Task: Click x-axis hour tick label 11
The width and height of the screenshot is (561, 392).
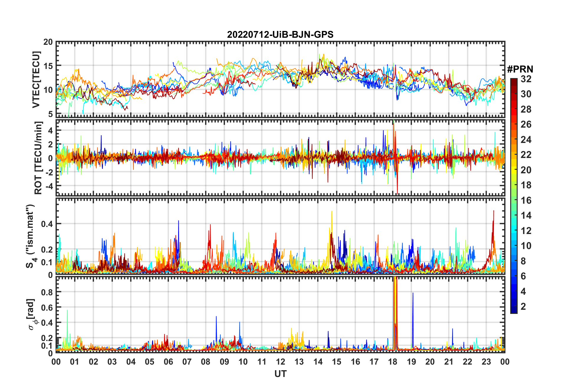Action: click(x=262, y=362)
